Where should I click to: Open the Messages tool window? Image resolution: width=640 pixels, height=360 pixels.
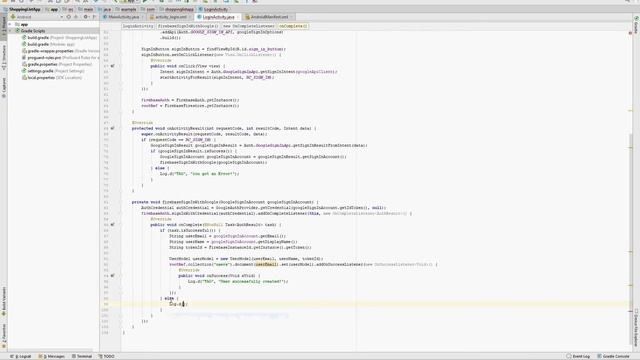tap(52, 356)
